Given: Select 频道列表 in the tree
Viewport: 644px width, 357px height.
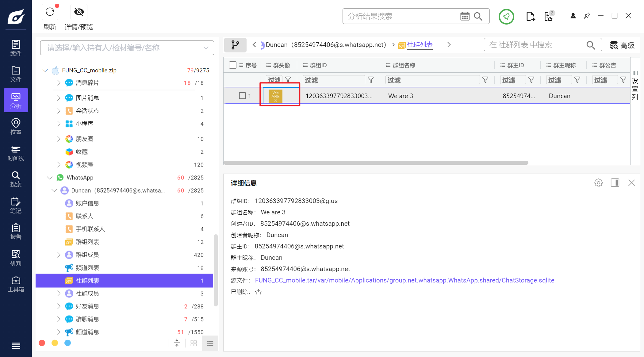Looking at the screenshot, I should click(x=87, y=268).
